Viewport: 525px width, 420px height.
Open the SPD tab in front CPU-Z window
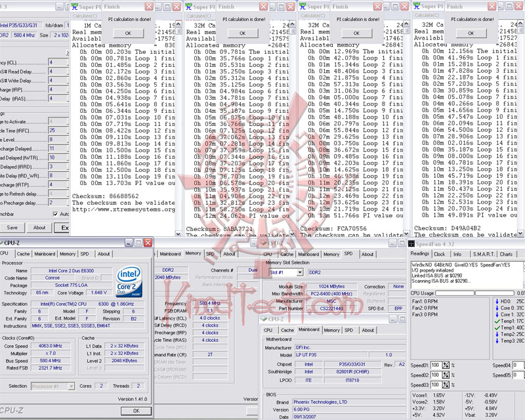(x=85, y=254)
